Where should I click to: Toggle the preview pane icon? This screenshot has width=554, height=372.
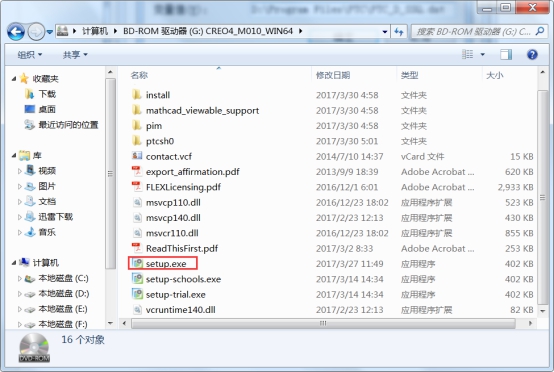click(x=506, y=54)
